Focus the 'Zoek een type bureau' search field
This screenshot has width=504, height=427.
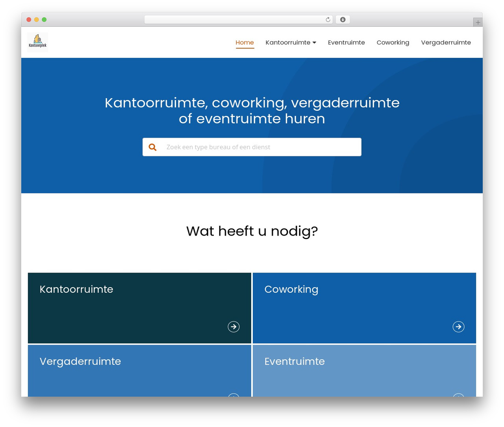click(x=252, y=147)
